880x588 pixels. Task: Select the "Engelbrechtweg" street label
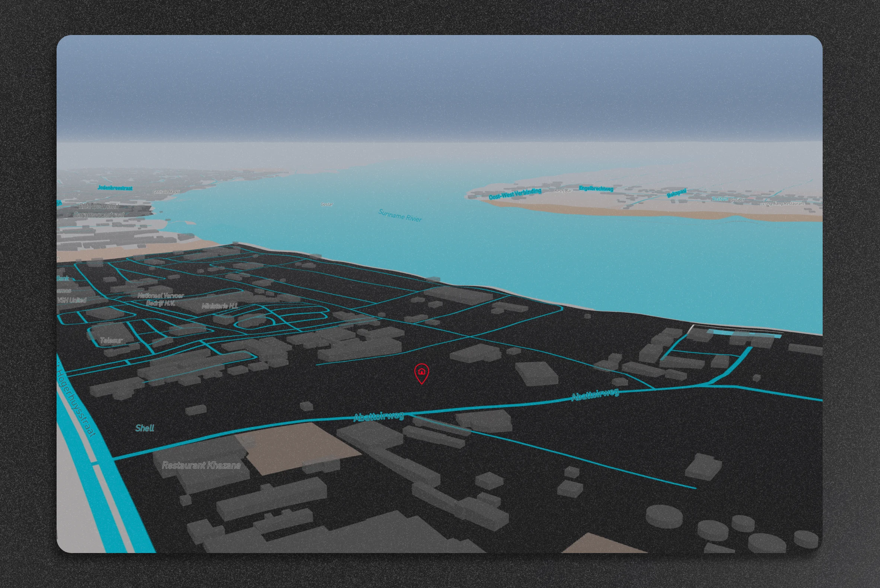[596, 188]
